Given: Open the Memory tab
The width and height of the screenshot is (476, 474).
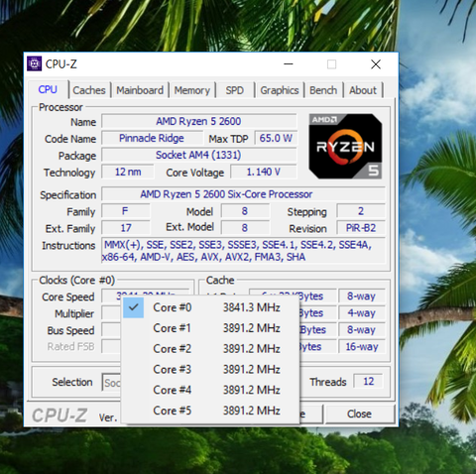Looking at the screenshot, I should pos(192,90).
